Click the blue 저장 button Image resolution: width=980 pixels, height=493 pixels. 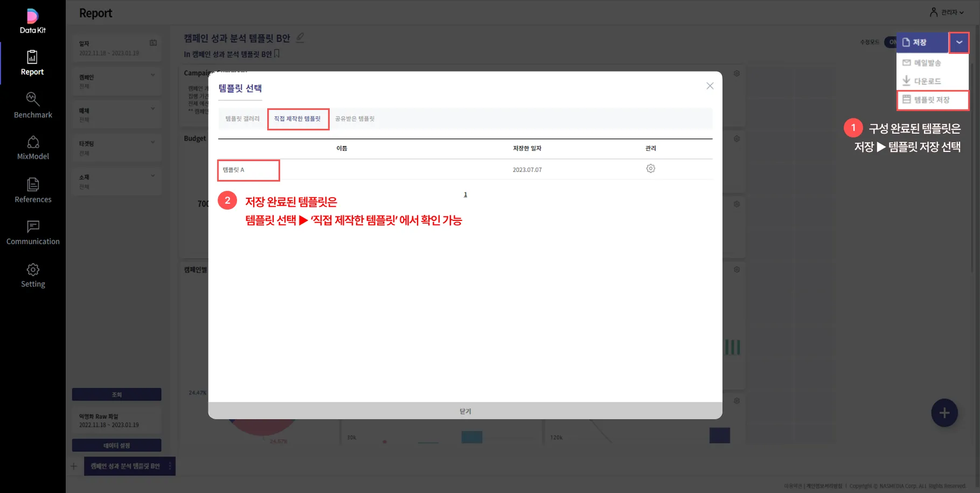pyautogui.click(x=921, y=43)
